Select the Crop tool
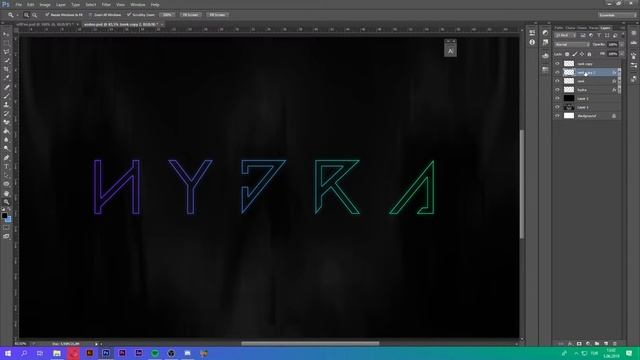 6,69
